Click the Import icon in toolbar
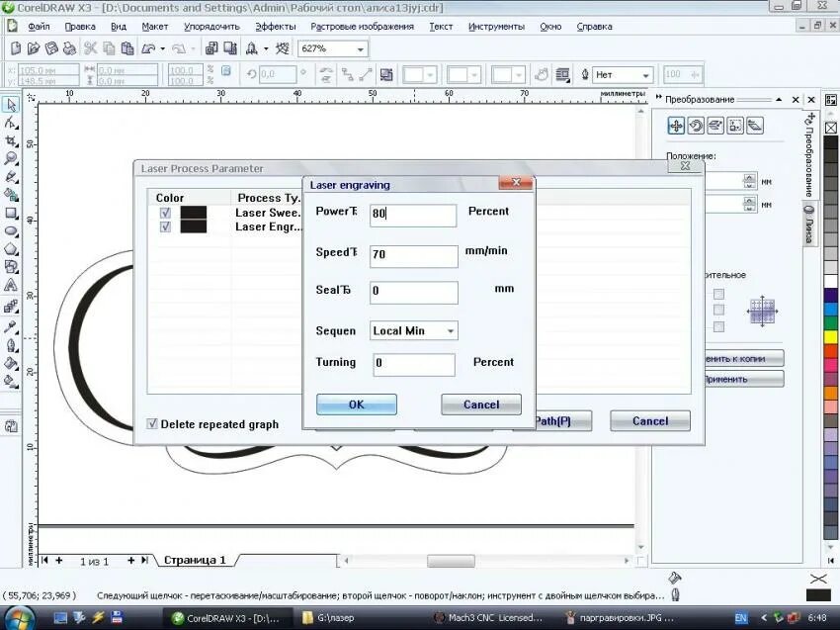 (211, 48)
